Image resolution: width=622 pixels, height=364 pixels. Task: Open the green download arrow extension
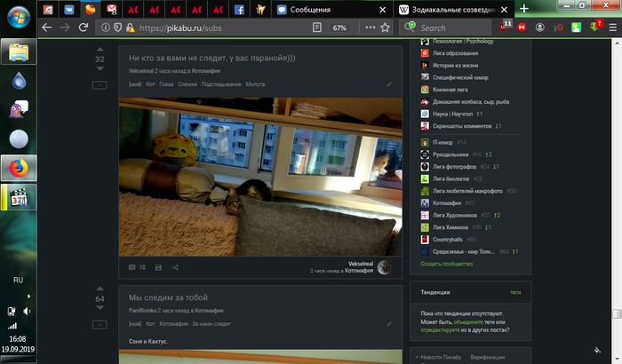(595, 27)
